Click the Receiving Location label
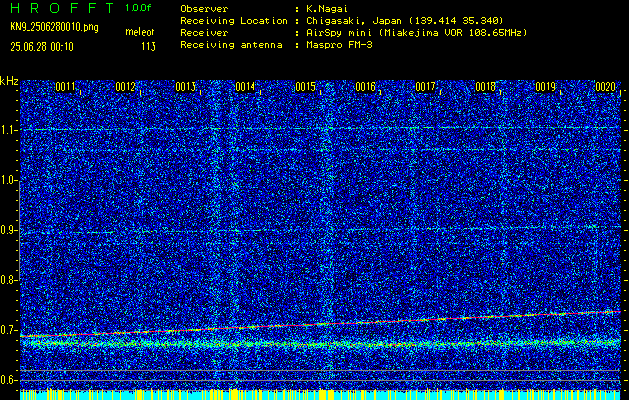Image resolution: width=629 pixels, height=400 pixels. [x=234, y=21]
